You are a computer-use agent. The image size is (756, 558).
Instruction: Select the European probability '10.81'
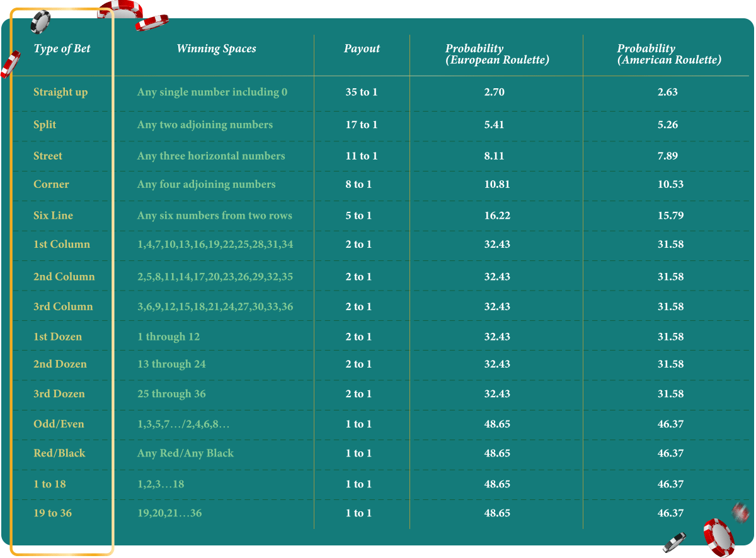[497, 184]
